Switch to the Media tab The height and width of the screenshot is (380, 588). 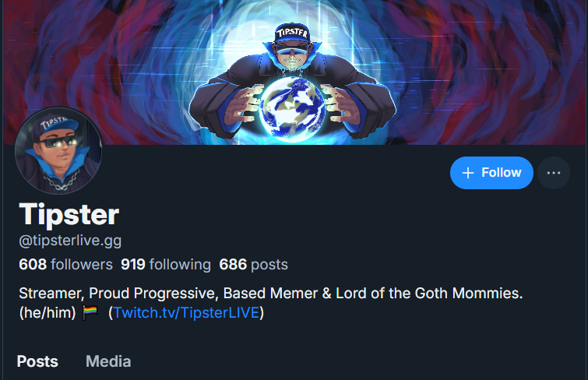108,361
